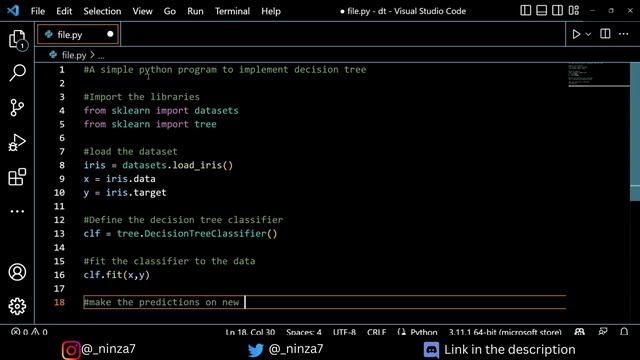
Task: Run the Python file with play button
Action: point(576,34)
